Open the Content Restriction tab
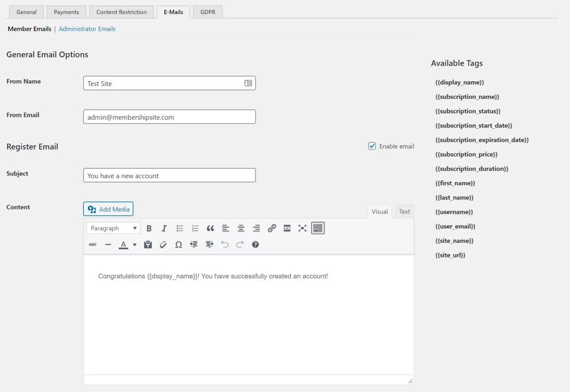The height and width of the screenshot is (392, 570). coord(122,12)
